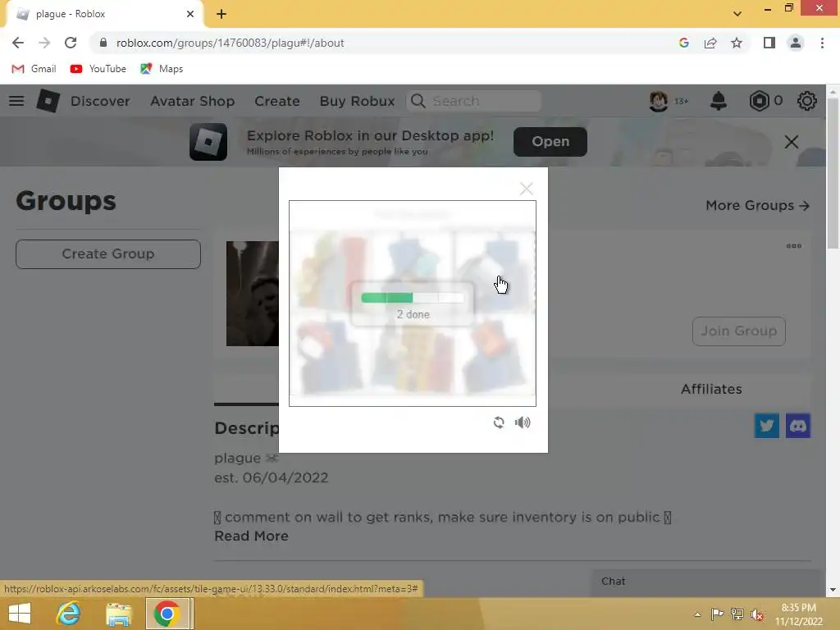Click the plague group thumbnail image

click(x=253, y=294)
